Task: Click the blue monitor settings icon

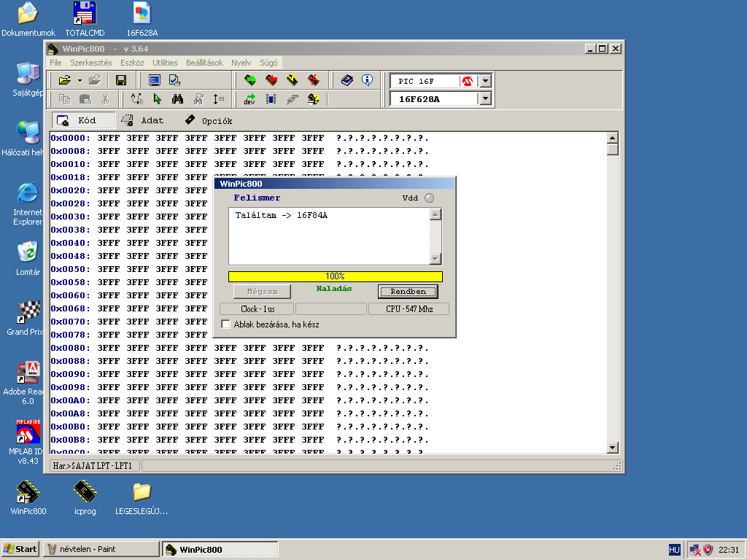Action: coord(155,80)
